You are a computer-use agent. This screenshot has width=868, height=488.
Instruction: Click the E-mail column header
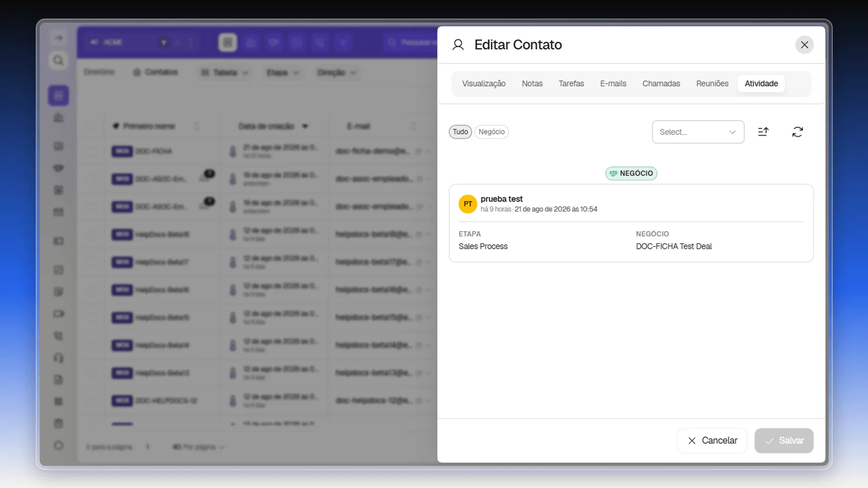tap(359, 126)
